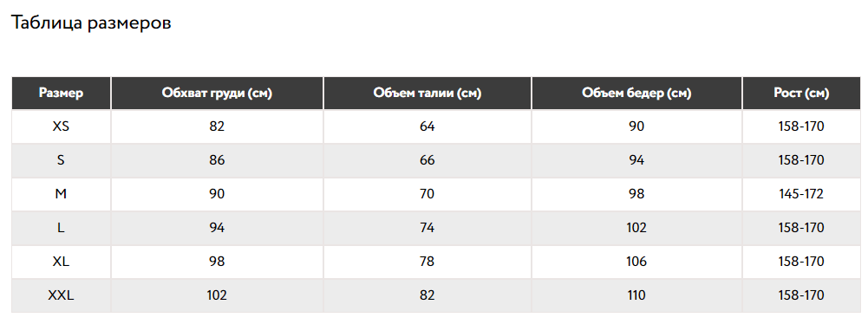Click the 145-172 height cell
868x324 pixels.
[x=801, y=194]
